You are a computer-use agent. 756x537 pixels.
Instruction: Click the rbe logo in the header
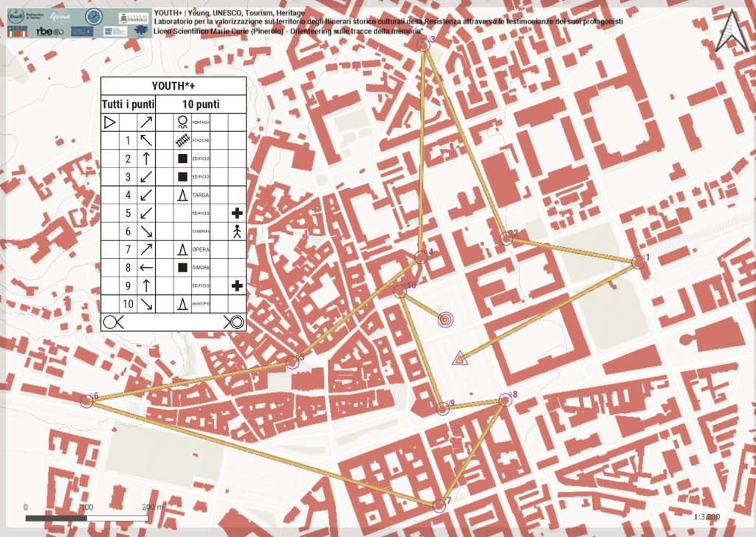(x=49, y=32)
